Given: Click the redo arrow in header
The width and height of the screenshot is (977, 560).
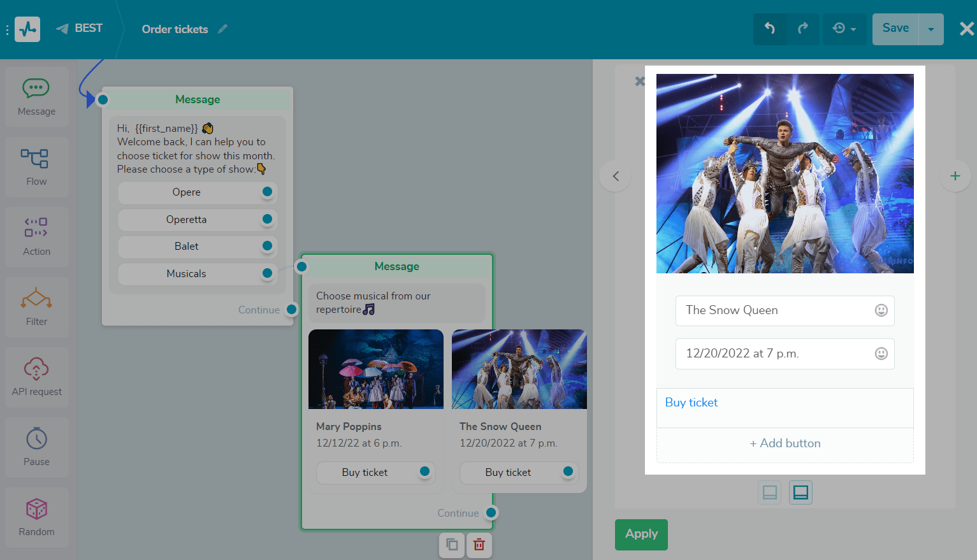Looking at the screenshot, I should click(803, 29).
